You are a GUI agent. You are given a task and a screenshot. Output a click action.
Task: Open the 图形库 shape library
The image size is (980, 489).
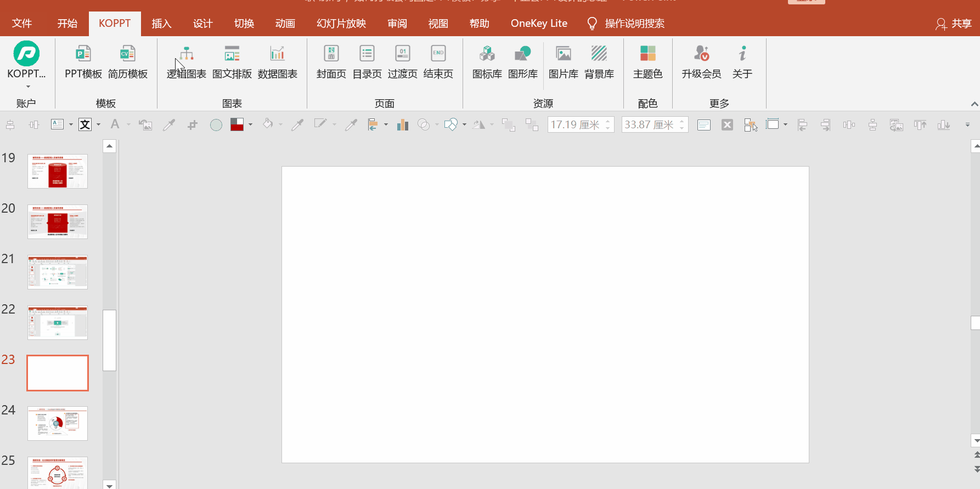coord(523,62)
